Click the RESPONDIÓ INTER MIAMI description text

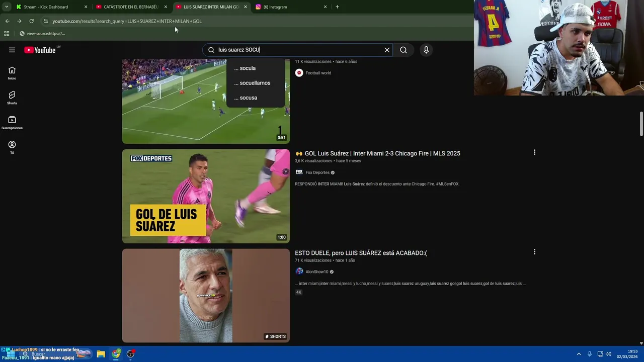[377, 184]
